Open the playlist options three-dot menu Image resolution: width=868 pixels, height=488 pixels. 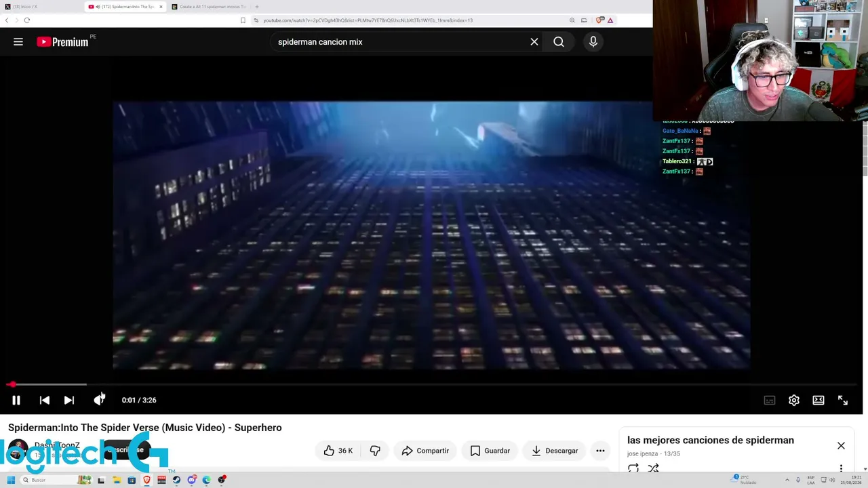[841, 468]
